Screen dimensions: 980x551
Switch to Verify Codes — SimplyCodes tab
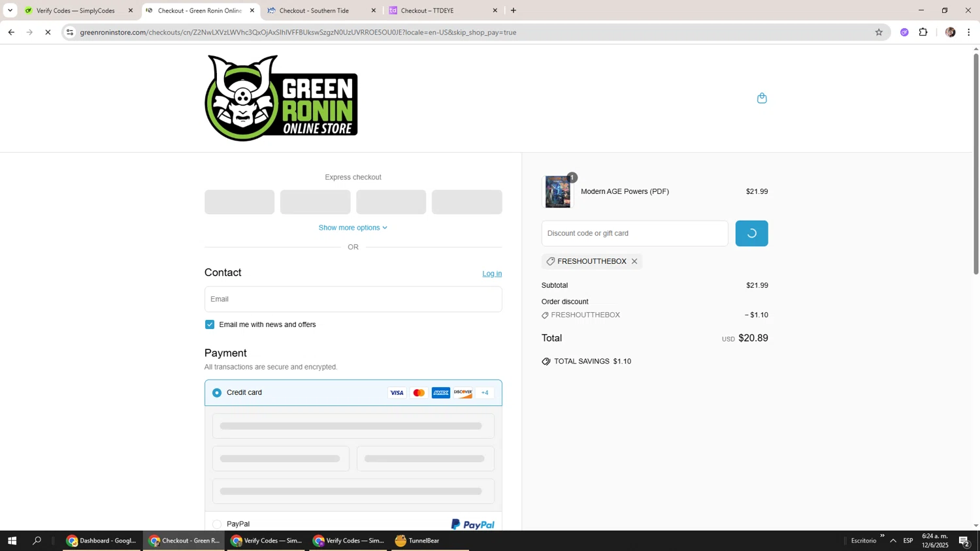[x=76, y=10]
